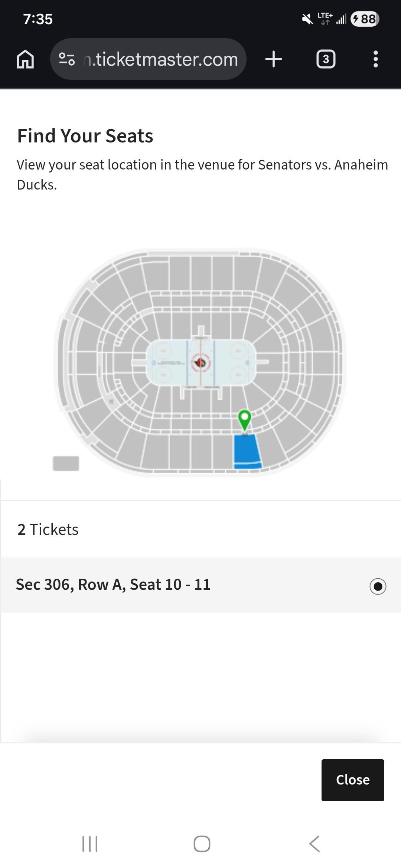Open site info icon in address bar
Image resolution: width=401 pixels, height=868 pixels.
point(67,59)
